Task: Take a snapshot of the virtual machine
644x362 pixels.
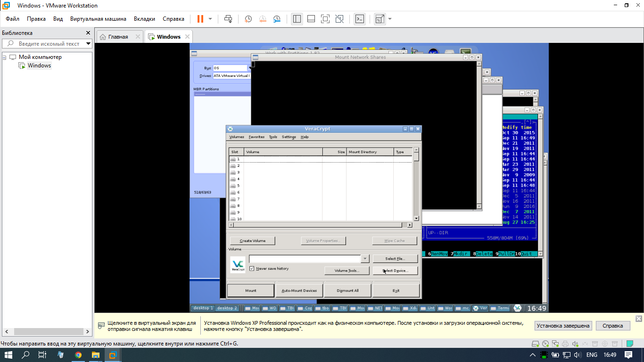Action: (x=248, y=19)
